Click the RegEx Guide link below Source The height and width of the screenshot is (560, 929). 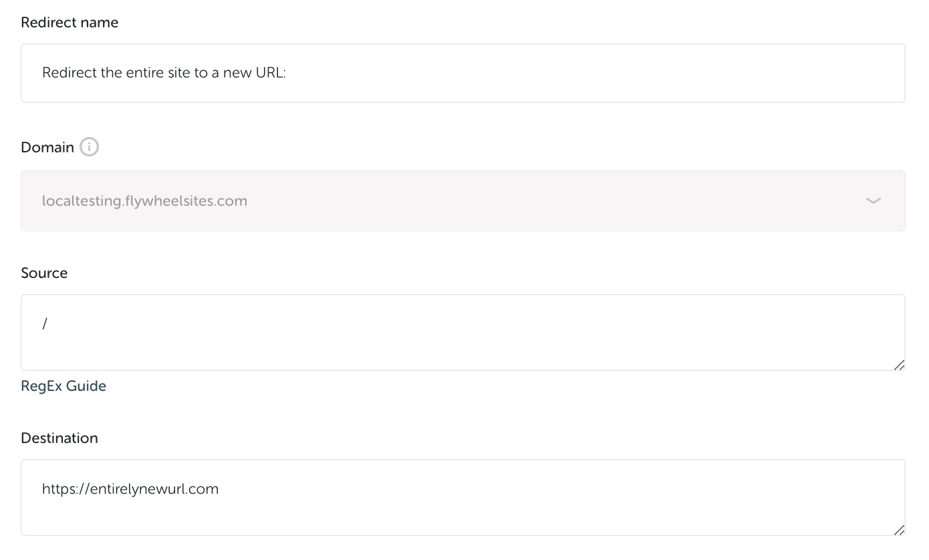click(x=63, y=386)
